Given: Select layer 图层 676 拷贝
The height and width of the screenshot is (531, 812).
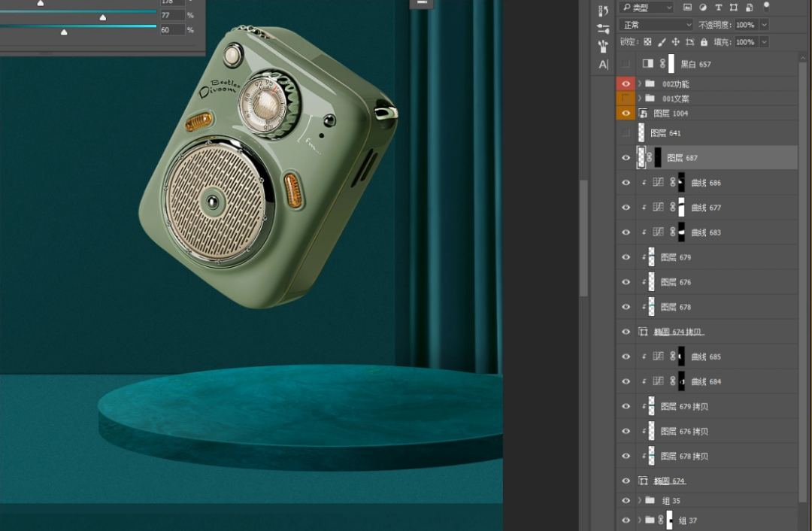Looking at the screenshot, I should point(707,431).
